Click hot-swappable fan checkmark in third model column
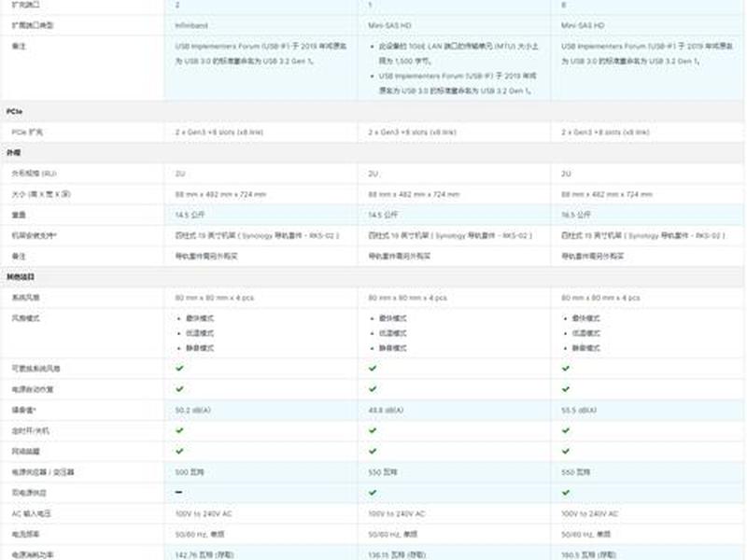 (x=566, y=368)
